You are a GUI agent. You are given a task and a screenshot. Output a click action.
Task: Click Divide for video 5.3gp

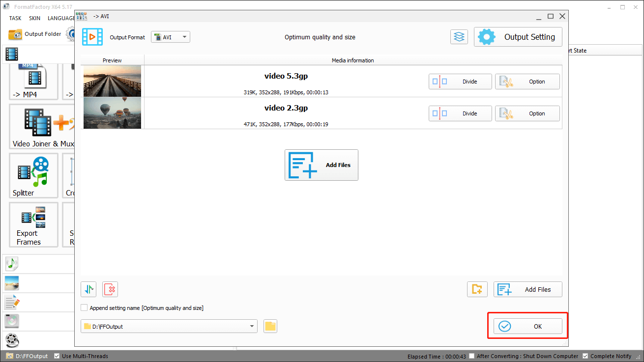(460, 82)
